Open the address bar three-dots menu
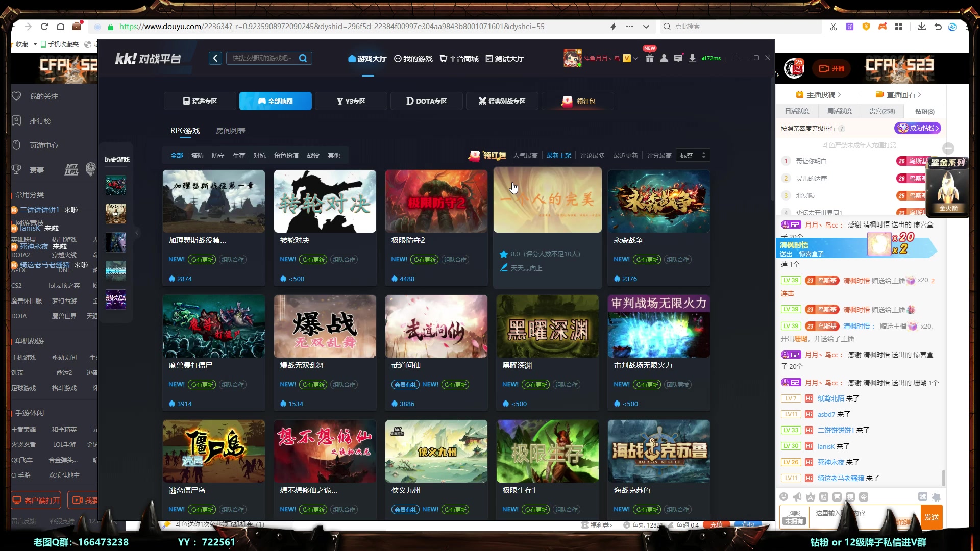The image size is (980, 551). click(x=629, y=27)
